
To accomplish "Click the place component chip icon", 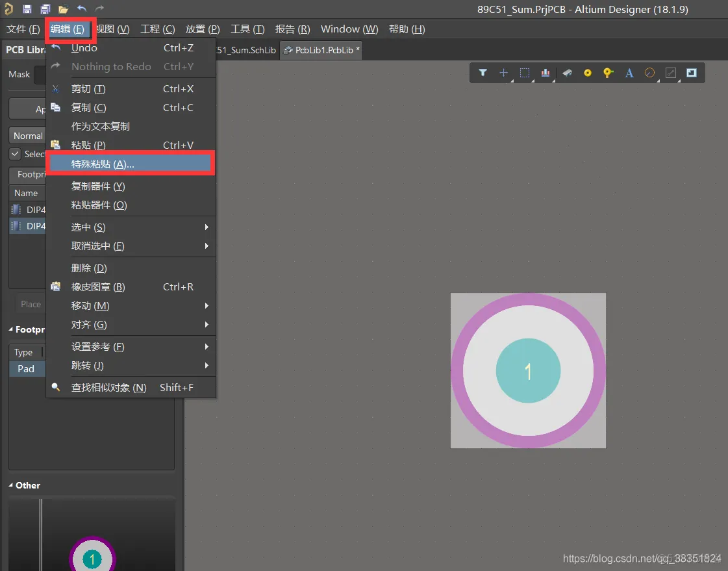I will [x=567, y=73].
